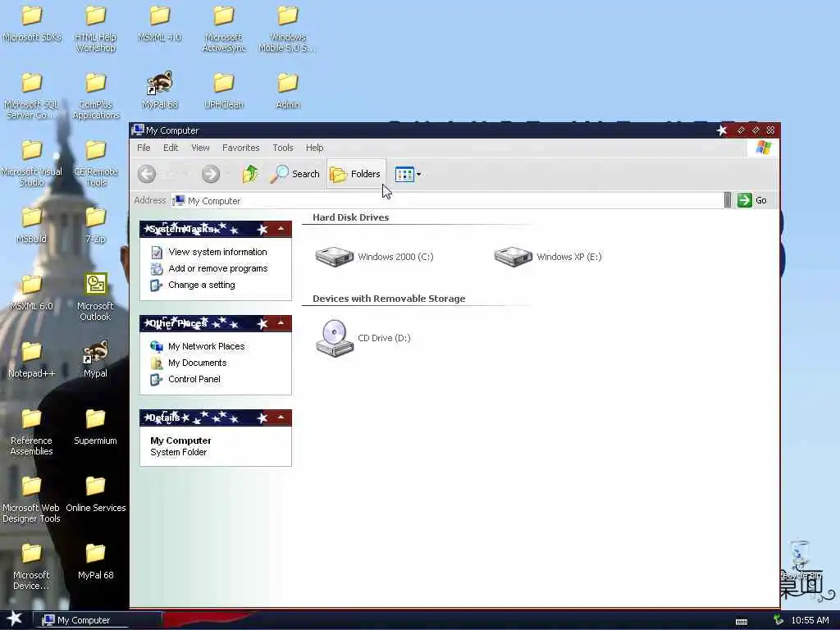Click the Forward navigation button
The image size is (840, 630).
tap(211, 174)
